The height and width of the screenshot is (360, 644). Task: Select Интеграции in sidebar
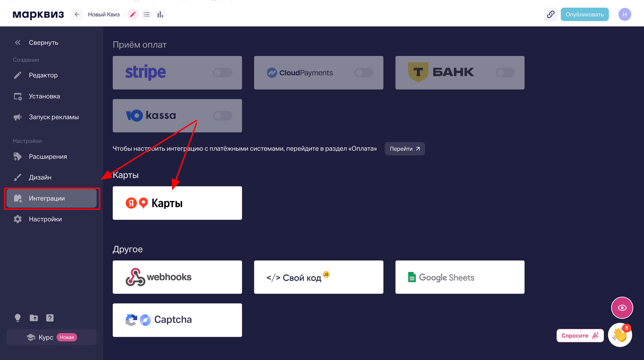click(51, 198)
